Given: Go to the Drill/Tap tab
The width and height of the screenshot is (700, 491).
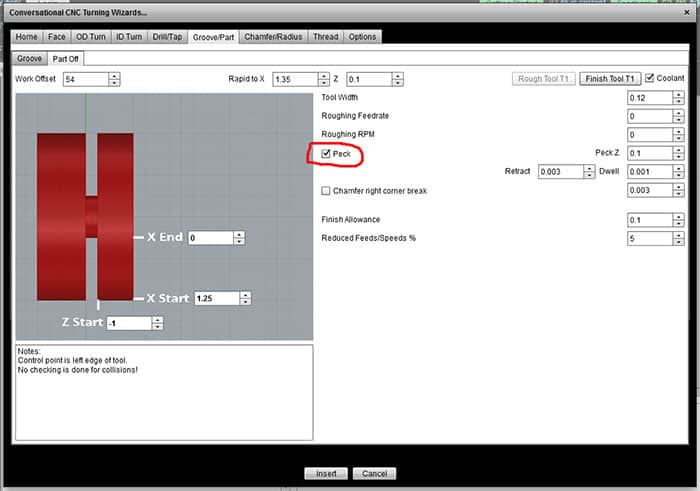Looking at the screenshot, I should (x=165, y=37).
